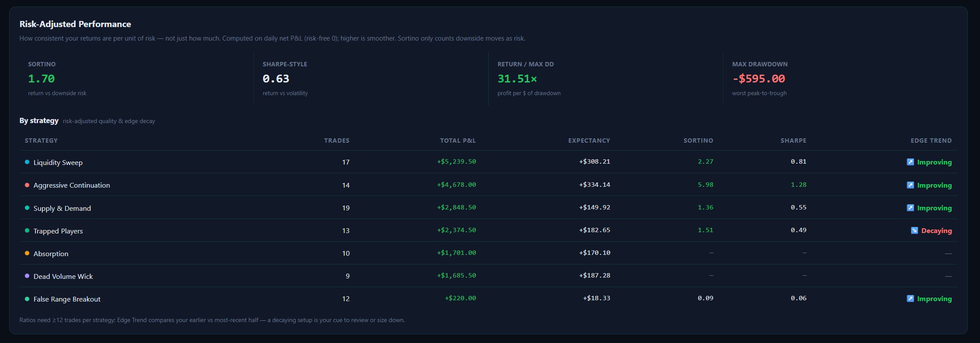Click the +$220.00 total P&L cell
Viewport: 980px width, 343px height.
click(x=461, y=298)
